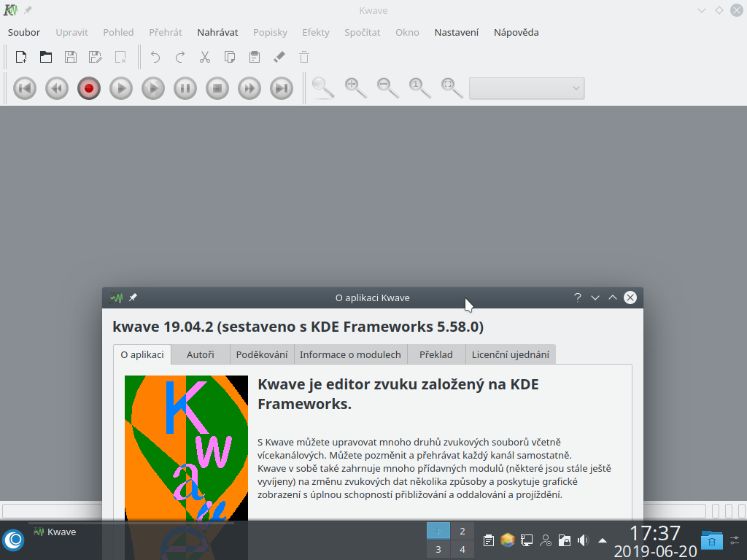Create a new audio file
This screenshot has width=747, height=560.
pos(20,56)
